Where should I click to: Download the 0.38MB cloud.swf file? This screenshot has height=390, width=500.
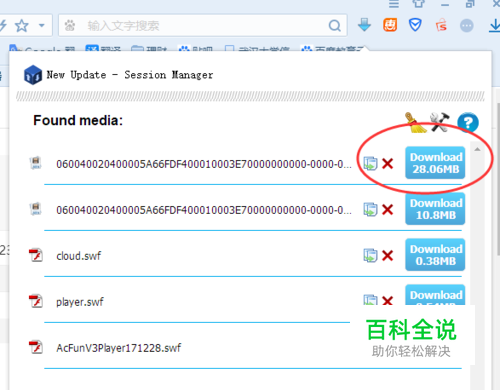pos(435,255)
